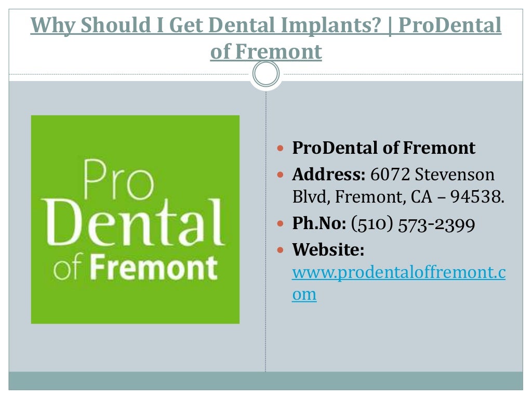This screenshot has height=399, width=532.
Task: Click the bullet beside the Address line
Action: coord(280,175)
